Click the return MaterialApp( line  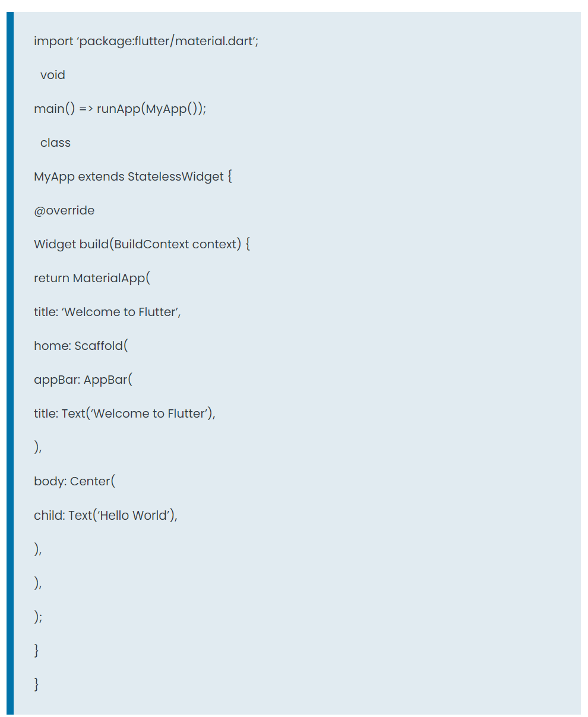click(92, 279)
